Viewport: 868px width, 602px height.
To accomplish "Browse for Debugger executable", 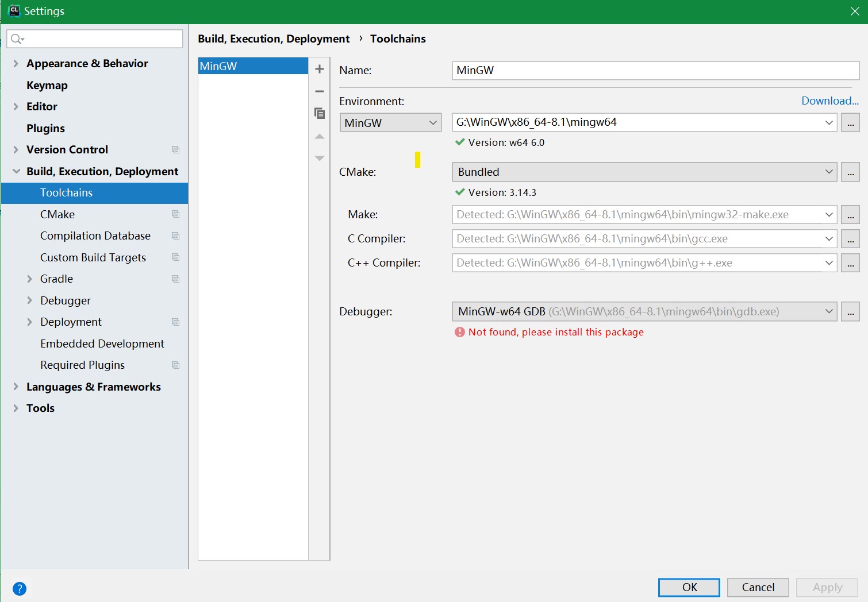I will click(x=851, y=311).
